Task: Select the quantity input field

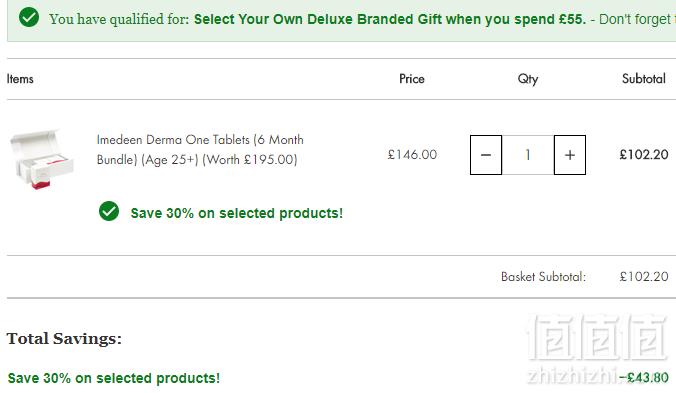Action: (x=528, y=155)
